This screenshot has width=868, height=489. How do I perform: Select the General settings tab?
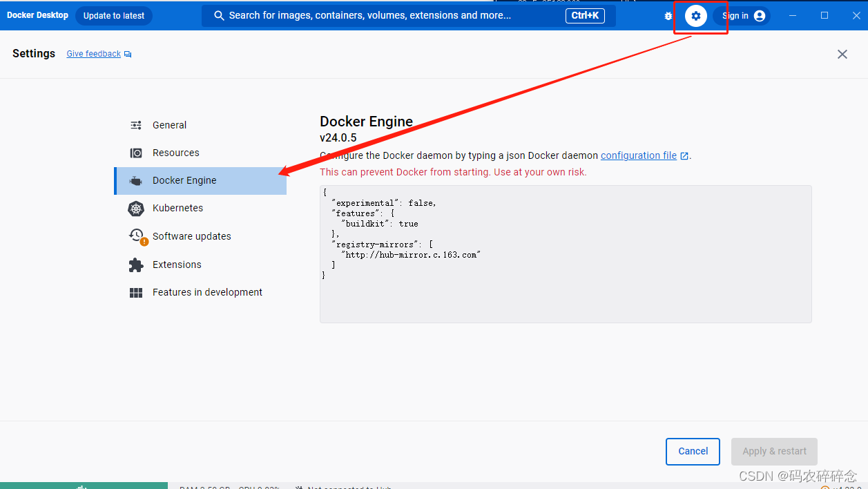tap(200, 125)
